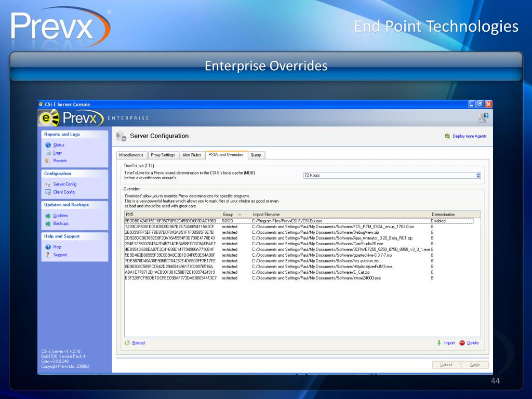Image resolution: width=532 pixels, height=399 pixels.
Task: Click the Reports icon in sidebar
Action: click(48, 161)
